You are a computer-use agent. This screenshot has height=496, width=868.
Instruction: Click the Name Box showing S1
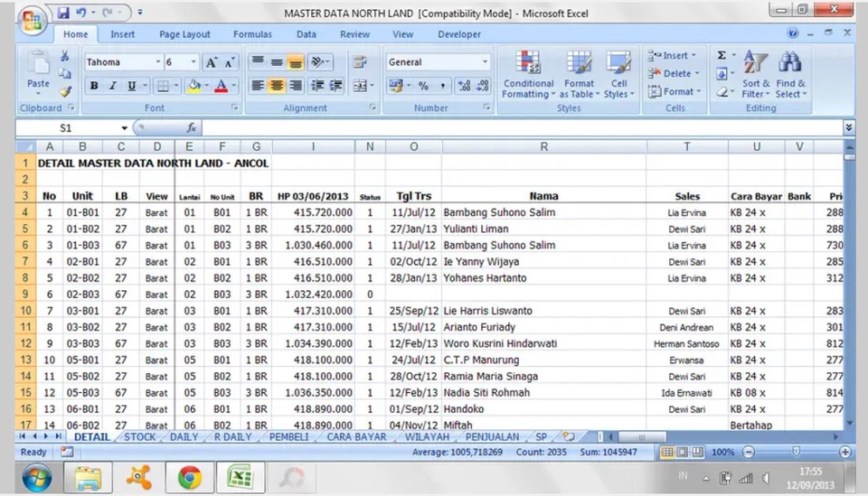(x=66, y=128)
